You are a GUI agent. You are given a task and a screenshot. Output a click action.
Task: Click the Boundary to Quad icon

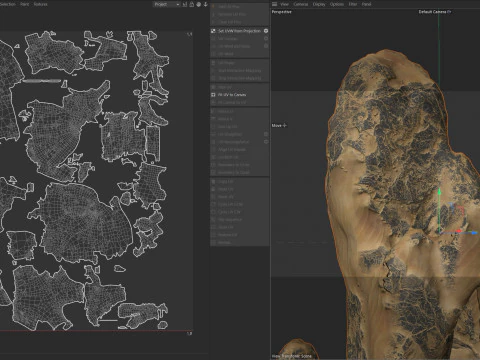[x=213, y=172]
